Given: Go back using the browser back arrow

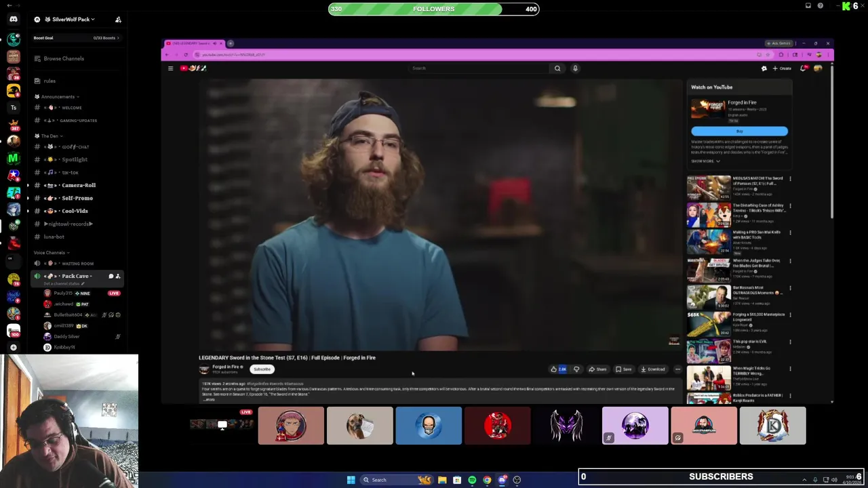Looking at the screenshot, I should (167, 55).
